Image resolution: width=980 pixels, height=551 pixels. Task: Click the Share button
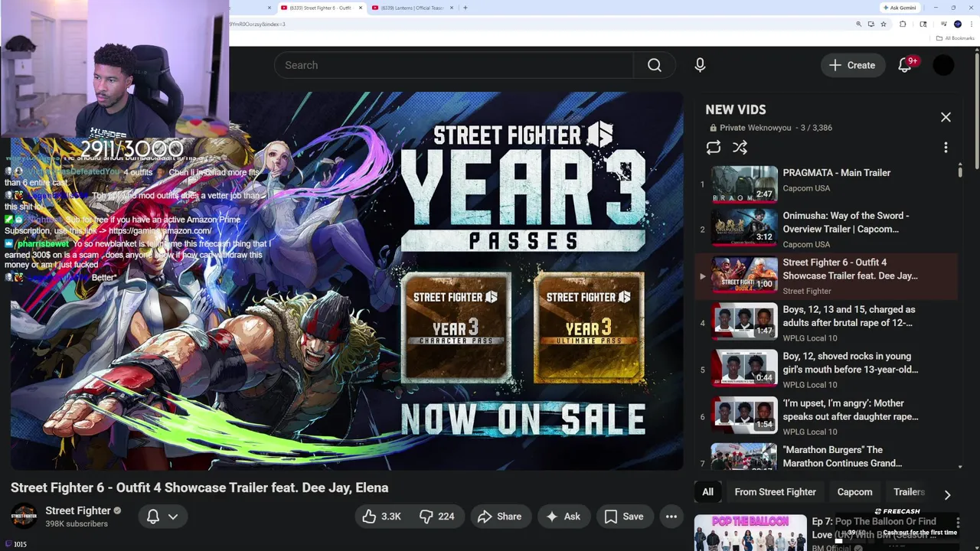pos(499,517)
